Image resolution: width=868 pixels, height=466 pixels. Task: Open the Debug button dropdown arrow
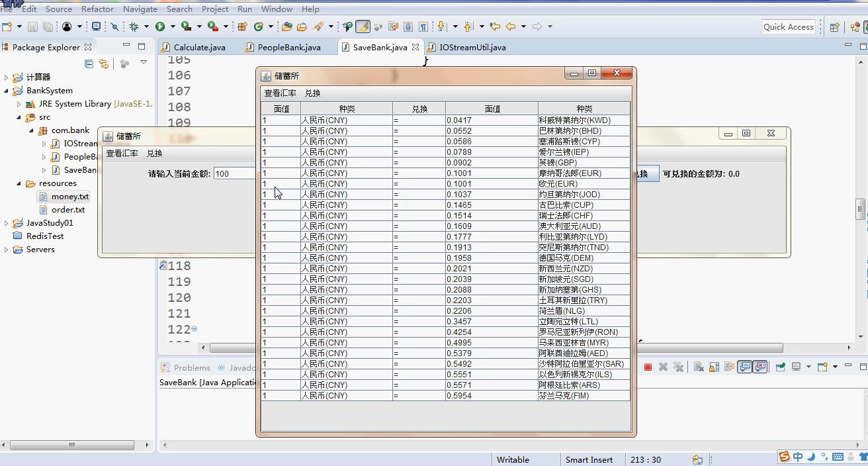tap(146, 26)
